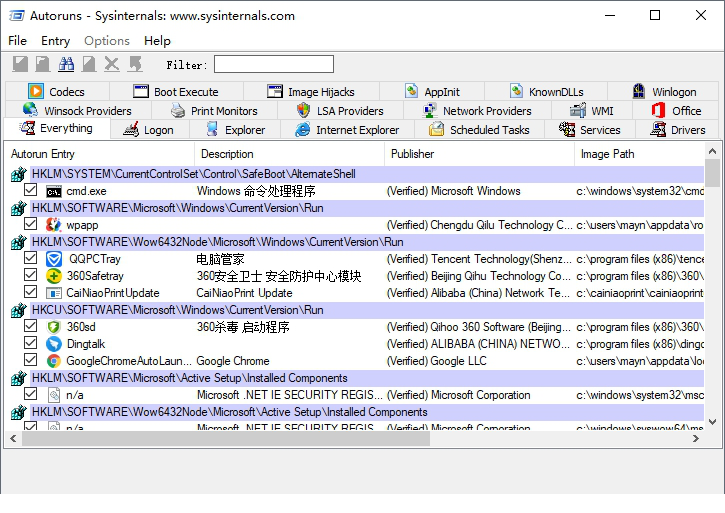Uncheck the cmd.exe autorun checkbox
Image resolution: width=725 pixels, height=513 pixels.
tap(31, 190)
